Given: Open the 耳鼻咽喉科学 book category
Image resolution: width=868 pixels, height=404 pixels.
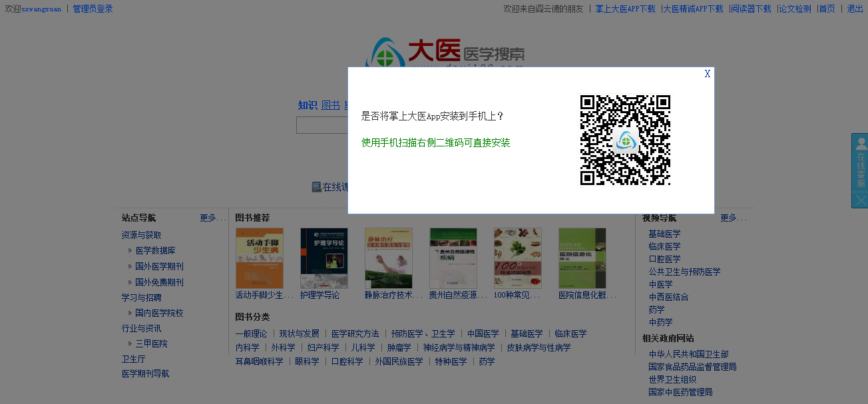Looking at the screenshot, I should 259,361.
